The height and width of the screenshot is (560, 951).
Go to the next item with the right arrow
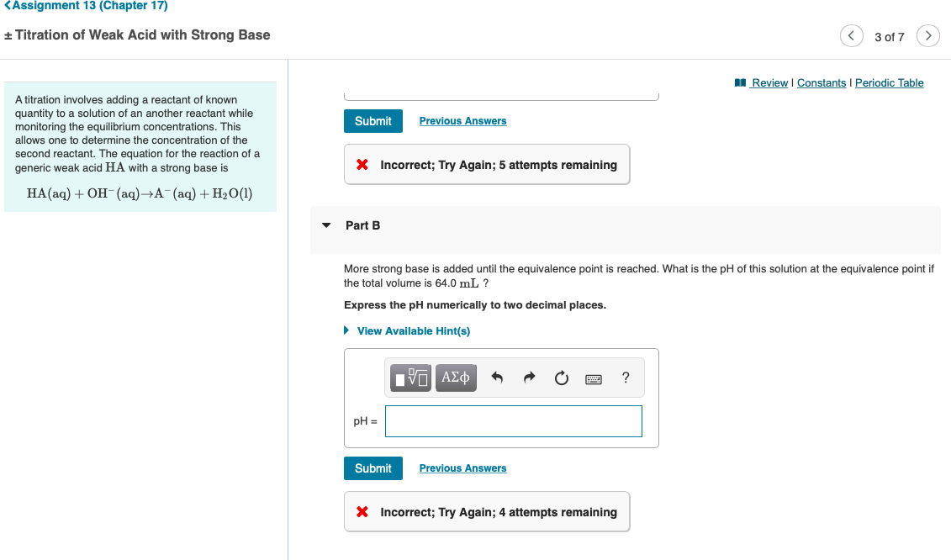(x=927, y=35)
